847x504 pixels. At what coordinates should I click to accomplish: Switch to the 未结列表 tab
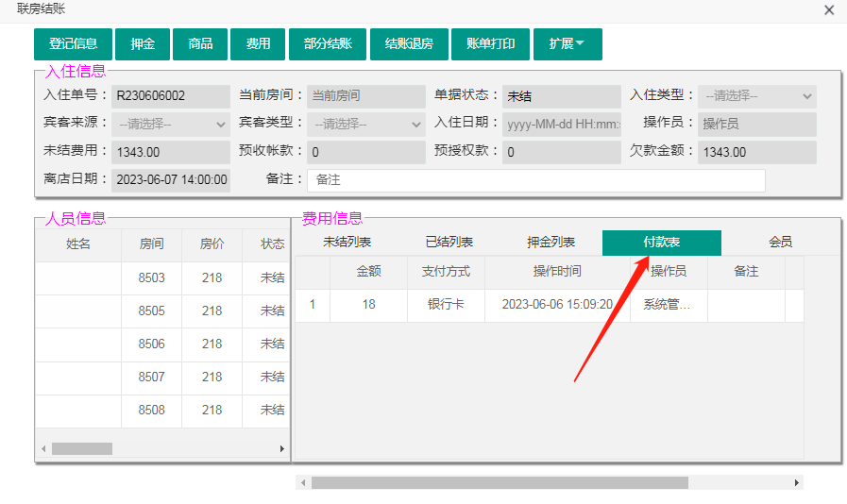[347, 243]
